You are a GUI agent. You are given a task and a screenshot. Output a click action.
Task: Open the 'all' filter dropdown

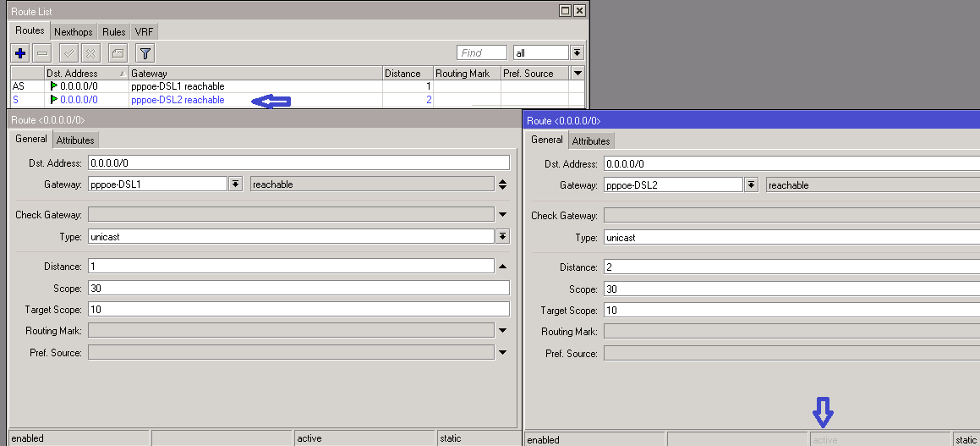point(578,52)
